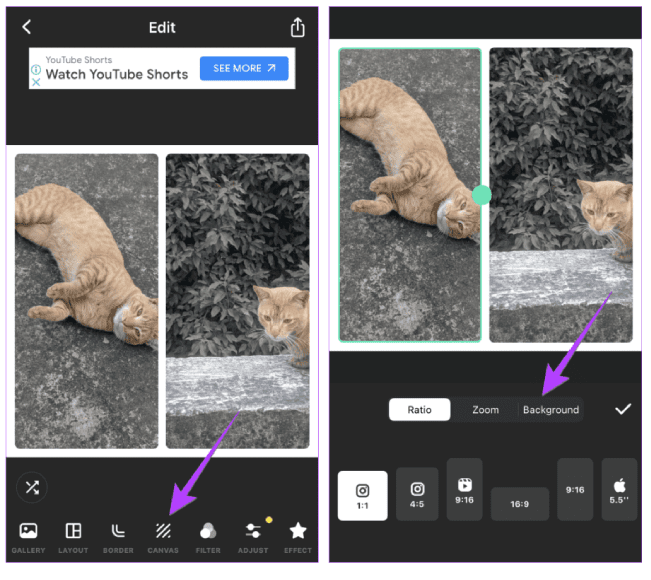Tap the Canvas tool icon
Image resolution: width=651 pixels, height=580 pixels.
click(x=163, y=531)
